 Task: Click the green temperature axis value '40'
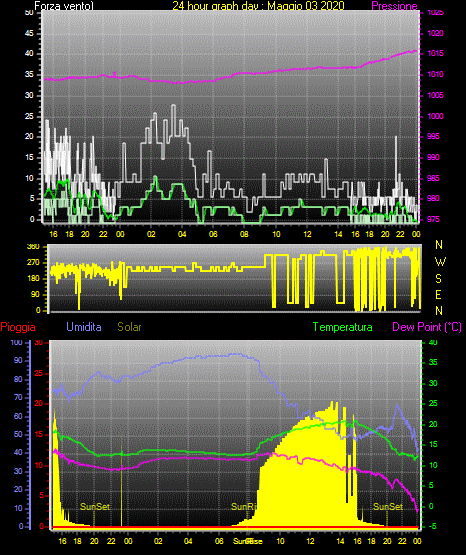pyautogui.click(x=433, y=342)
